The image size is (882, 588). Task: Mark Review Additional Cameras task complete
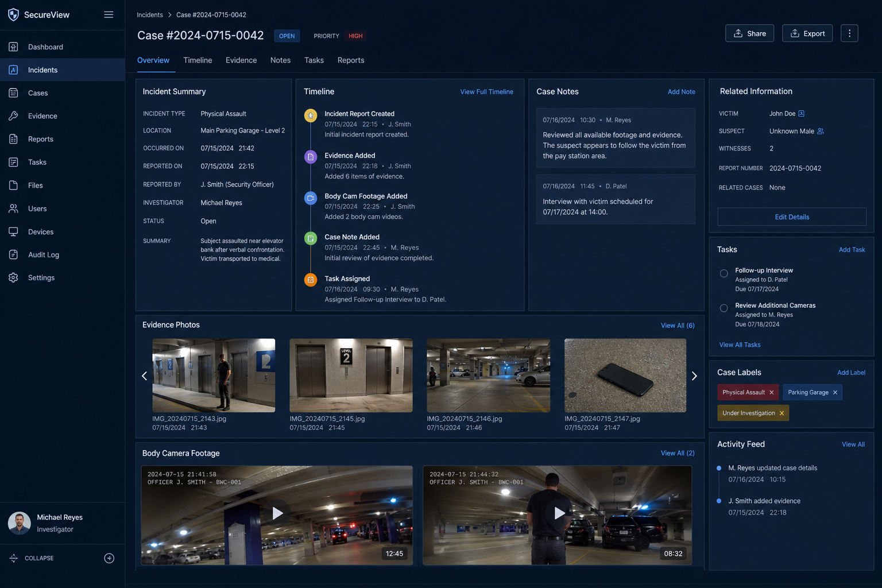(x=724, y=308)
